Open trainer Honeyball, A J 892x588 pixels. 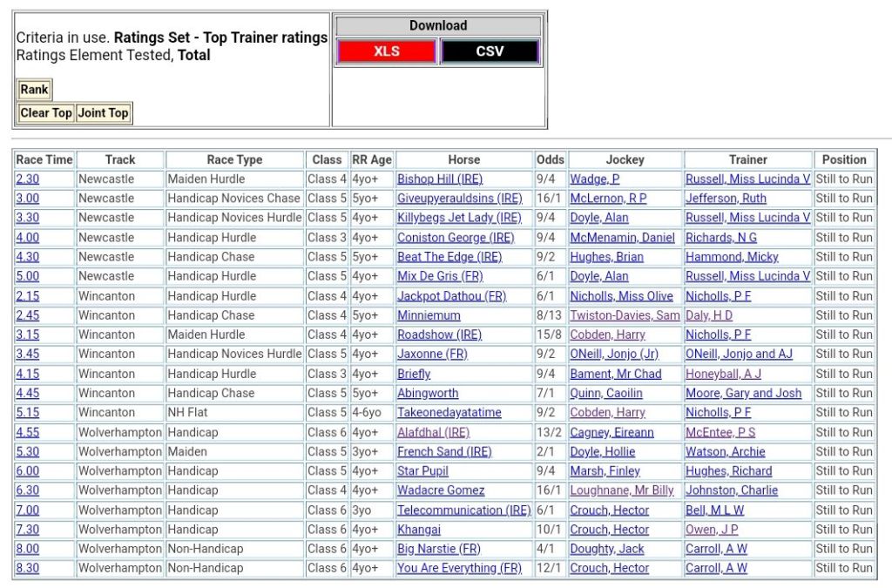click(x=723, y=374)
